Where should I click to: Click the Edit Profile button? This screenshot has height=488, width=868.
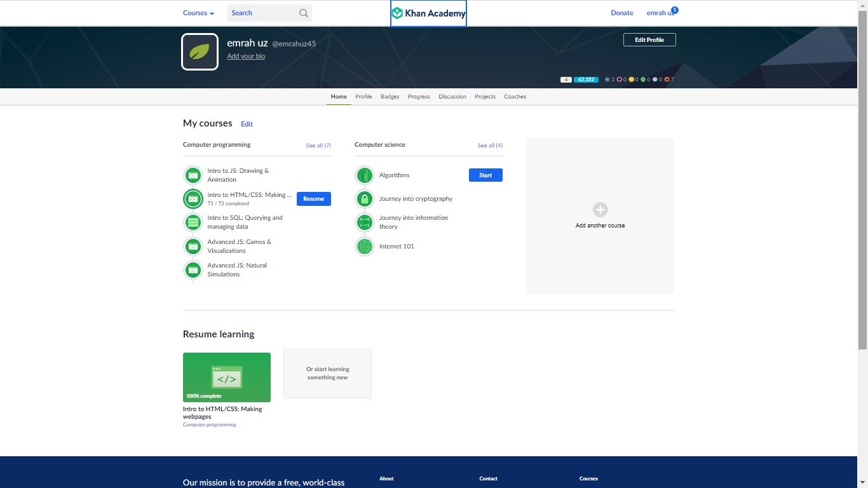(x=649, y=40)
